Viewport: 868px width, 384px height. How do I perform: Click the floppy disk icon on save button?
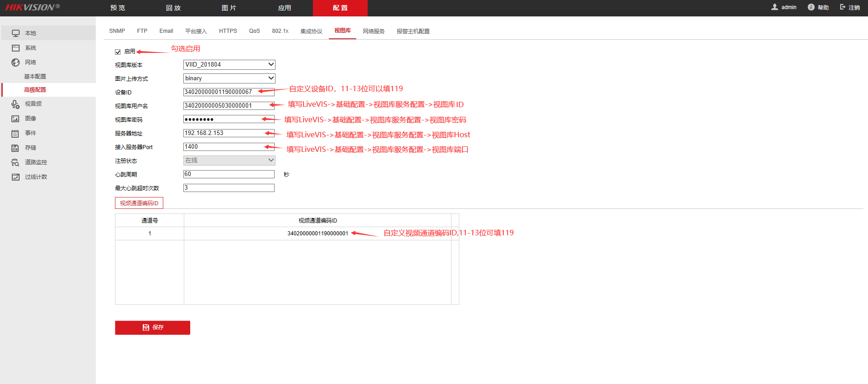[146, 327]
